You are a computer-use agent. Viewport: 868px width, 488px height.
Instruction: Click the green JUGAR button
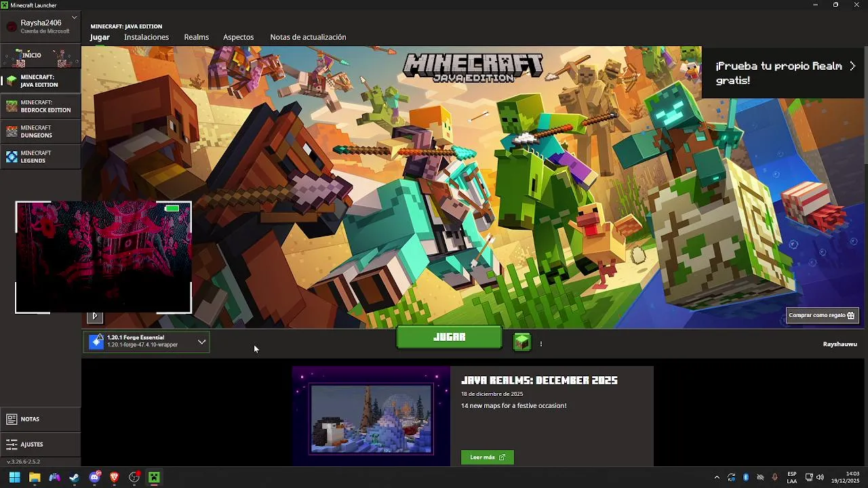pyautogui.click(x=449, y=337)
